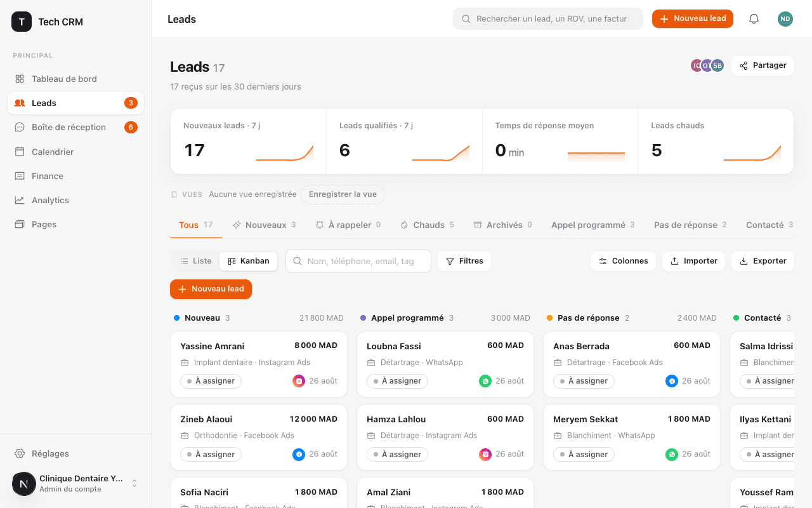Open assignee menu on Yassine Amrani card
The height and width of the screenshot is (508, 812).
coord(211,381)
